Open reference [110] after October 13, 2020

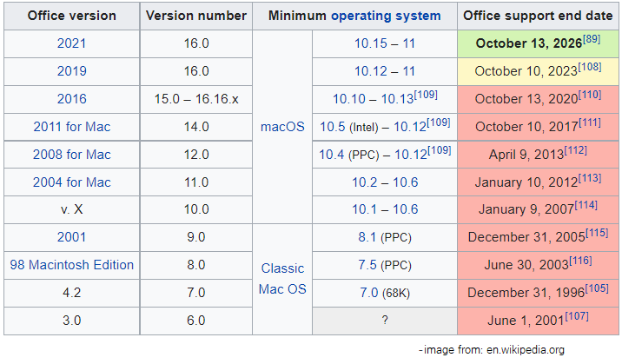(x=590, y=95)
